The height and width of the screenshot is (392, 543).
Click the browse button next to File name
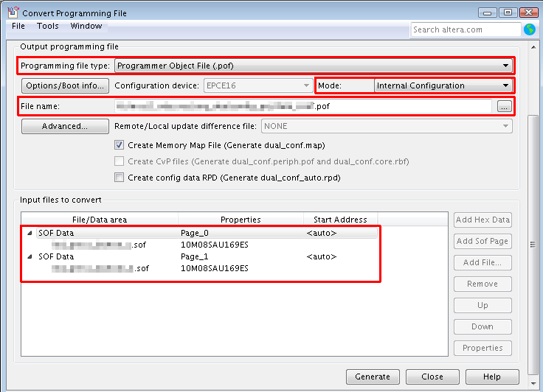(x=504, y=107)
